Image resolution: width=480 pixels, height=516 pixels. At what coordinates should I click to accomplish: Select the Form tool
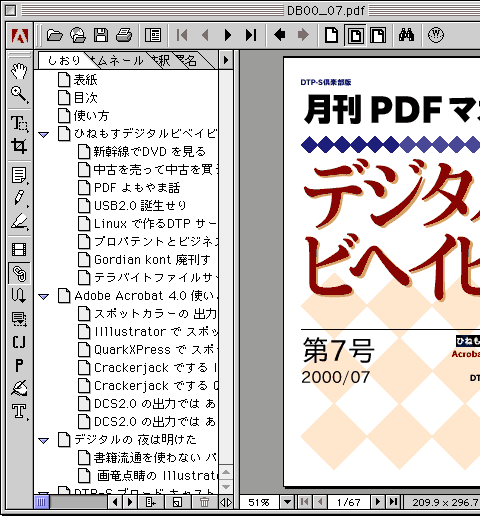click(x=19, y=319)
